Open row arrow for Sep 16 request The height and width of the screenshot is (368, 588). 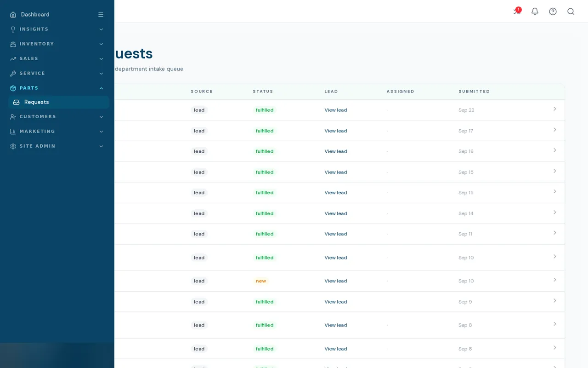(x=554, y=150)
